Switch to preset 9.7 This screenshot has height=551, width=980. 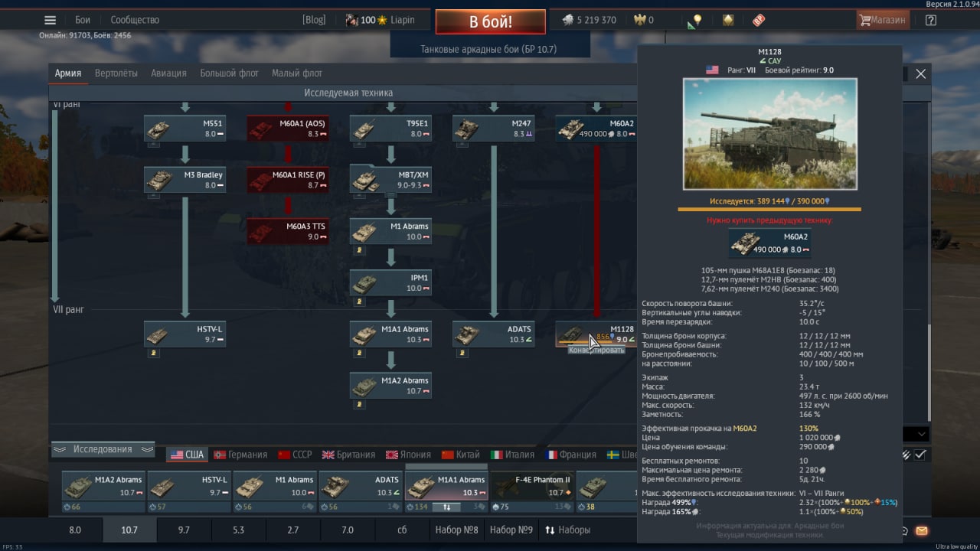tap(184, 530)
